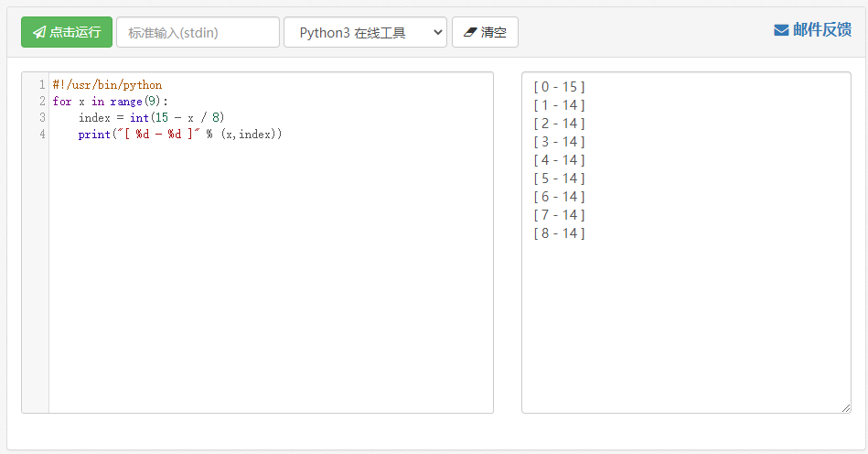The height and width of the screenshot is (454, 868).
Task: Click the 清空 clear button
Action: click(485, 32)
